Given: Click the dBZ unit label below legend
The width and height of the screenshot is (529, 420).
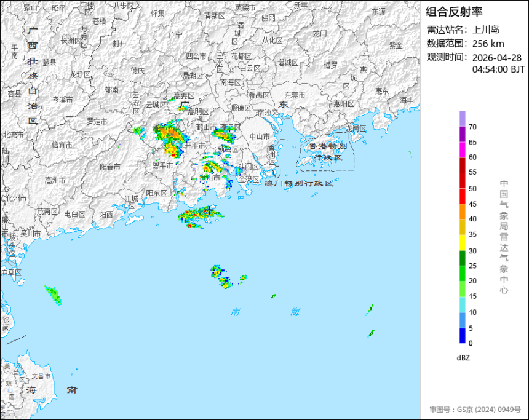Looking at the screenshot, I should [463, 358].
